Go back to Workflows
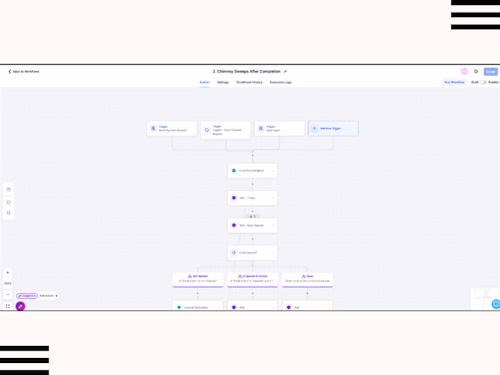The height and width of the screenshot is (375, 500). click(24, 72)
